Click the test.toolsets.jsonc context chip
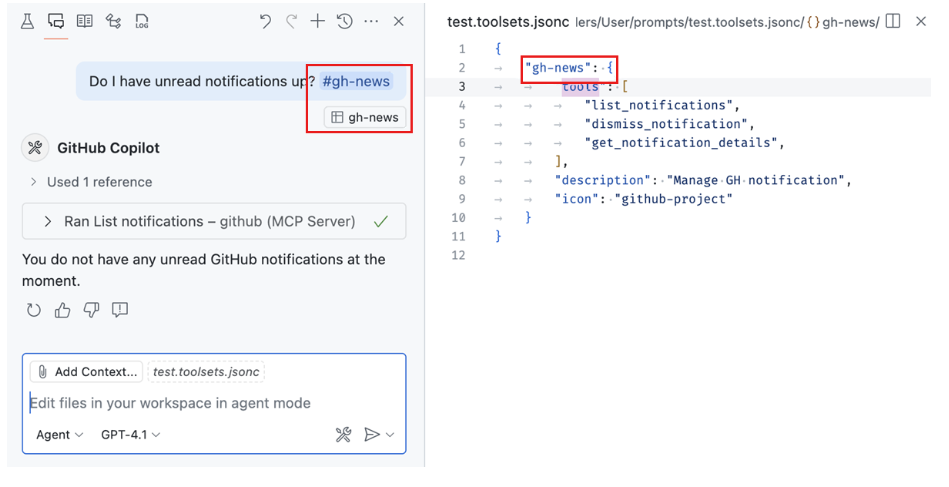The height and width of the screenshot is (487, 949). click(206, 371)
